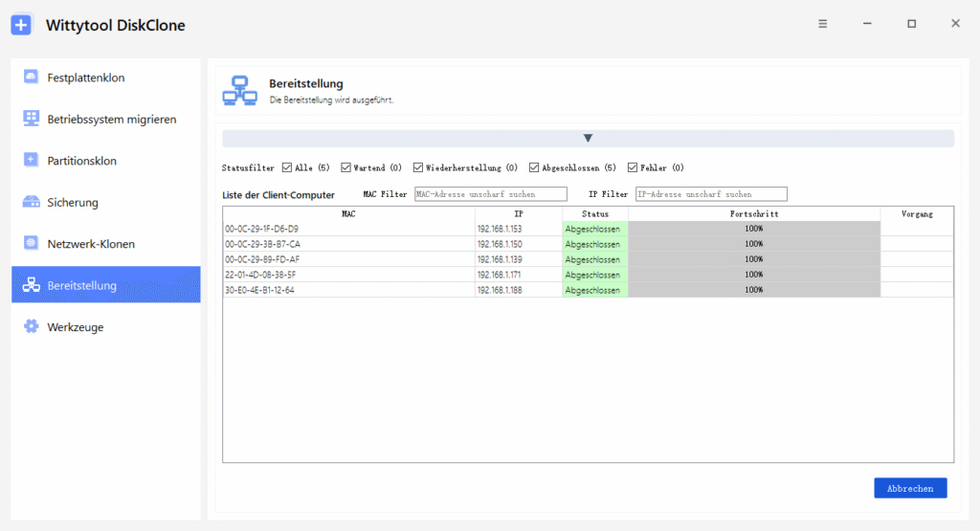Click the Abbrechen button
The image size is (980, 531).
tap(910, 488)
